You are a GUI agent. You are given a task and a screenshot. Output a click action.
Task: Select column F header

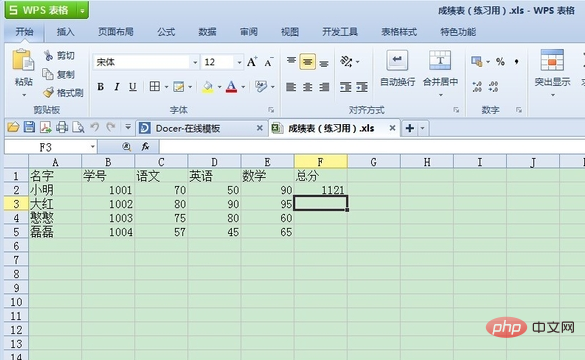320,162
